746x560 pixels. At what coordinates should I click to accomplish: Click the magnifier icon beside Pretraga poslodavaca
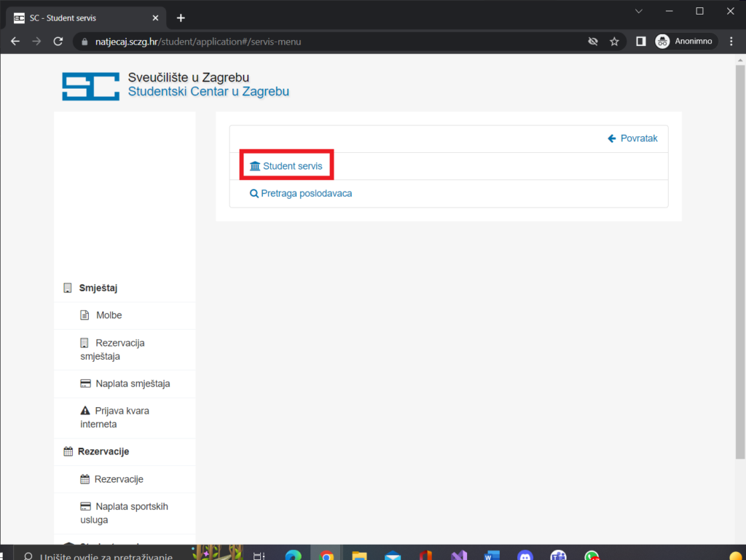click(254, 194)
